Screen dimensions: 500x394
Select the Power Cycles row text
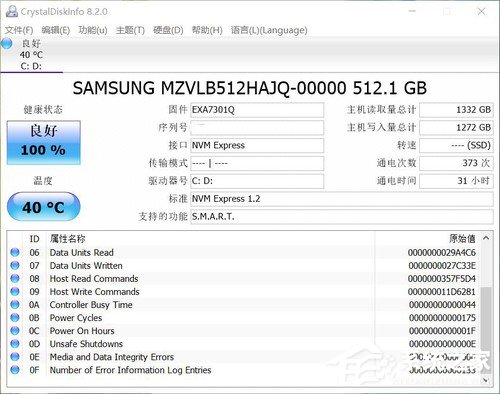76,318
